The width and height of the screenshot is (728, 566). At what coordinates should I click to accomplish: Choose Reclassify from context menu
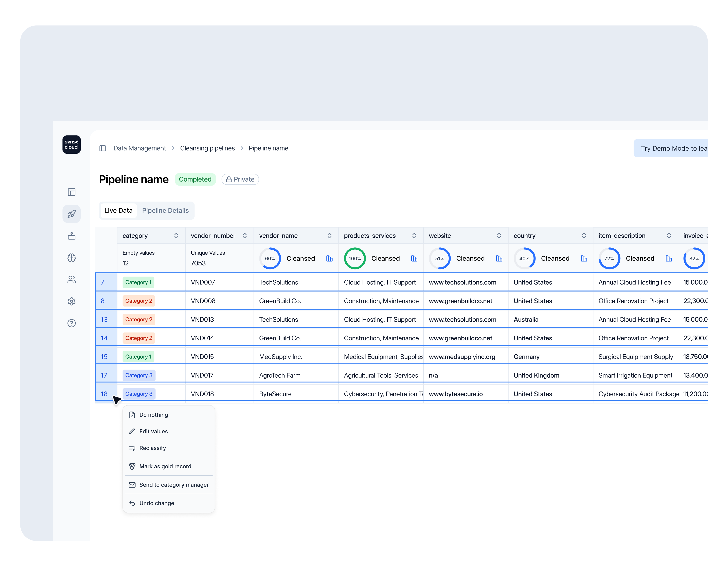click(169, 448)
